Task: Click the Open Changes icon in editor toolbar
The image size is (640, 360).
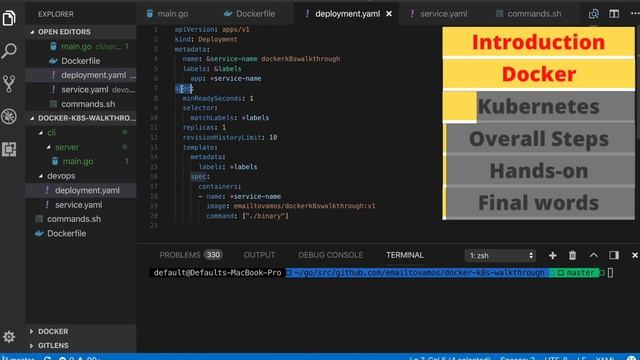Action: 593,14
